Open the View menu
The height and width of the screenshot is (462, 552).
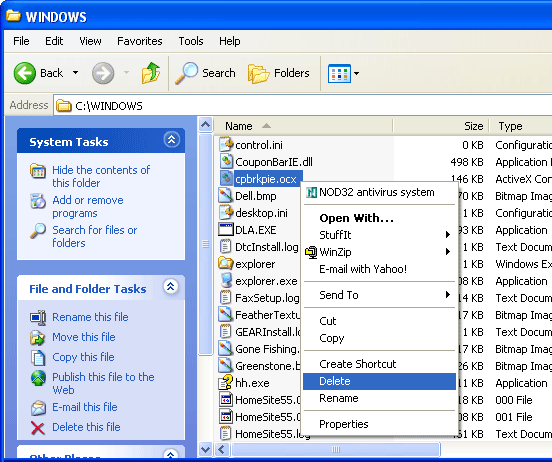(90, 41)
